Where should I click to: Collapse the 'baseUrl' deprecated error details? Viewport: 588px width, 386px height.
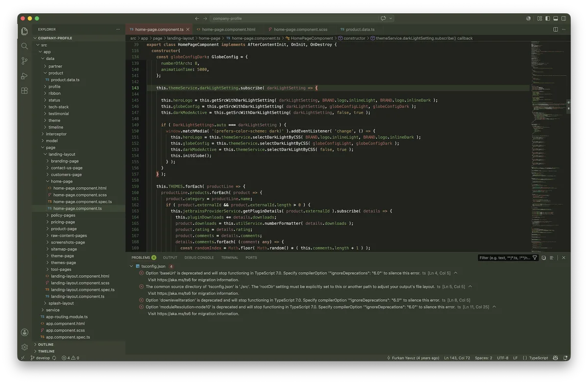pyautogui.click(x=455, y=273)
